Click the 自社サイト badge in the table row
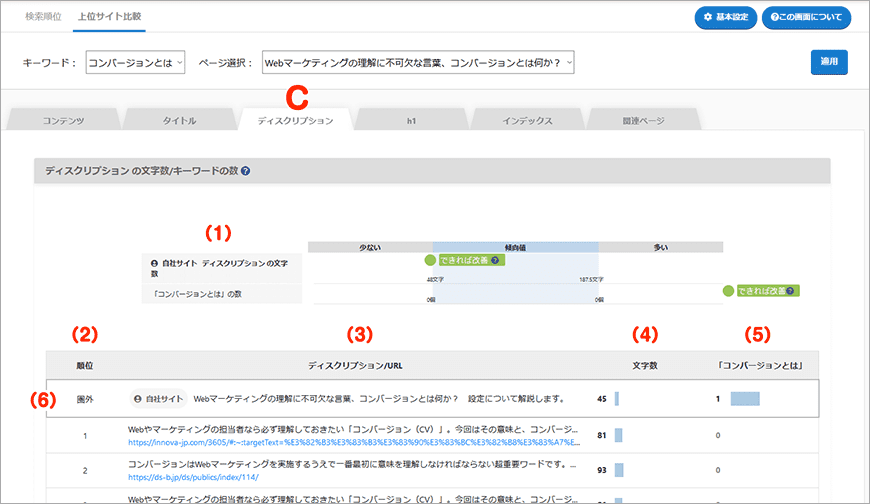The image size is (870, 504). pos(159,398)
